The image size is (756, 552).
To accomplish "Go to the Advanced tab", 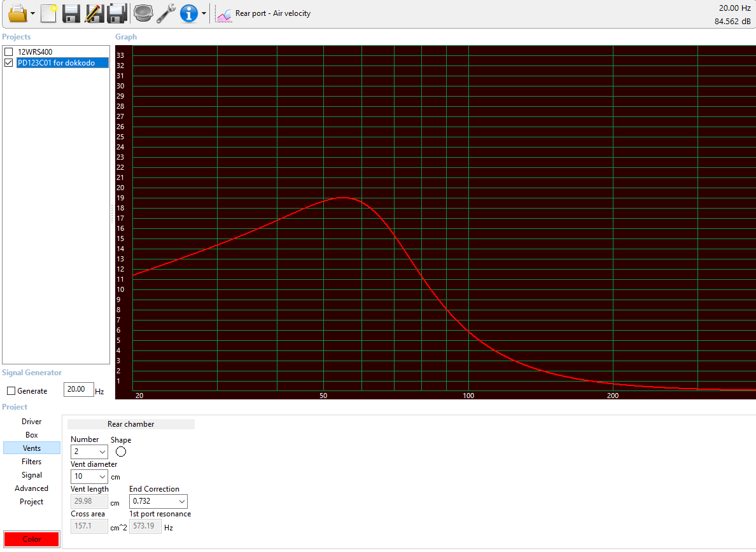I will click(32, 488).
